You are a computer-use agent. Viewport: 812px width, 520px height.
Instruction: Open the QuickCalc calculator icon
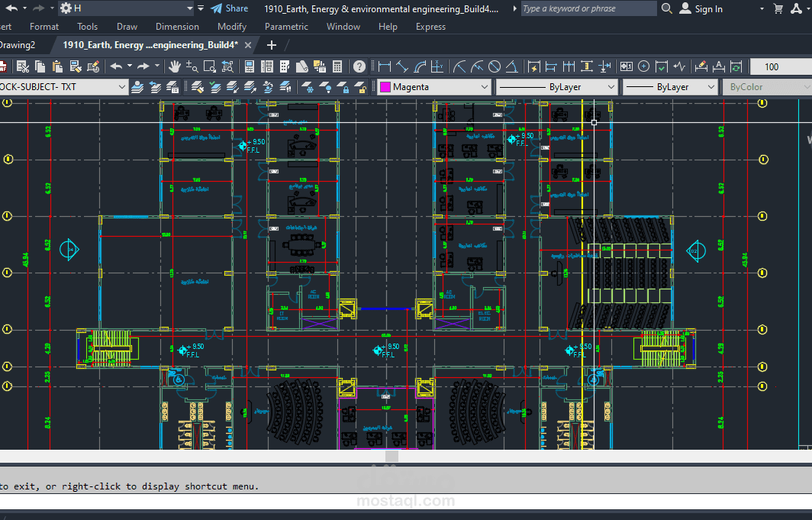click(x=337, y=66)
